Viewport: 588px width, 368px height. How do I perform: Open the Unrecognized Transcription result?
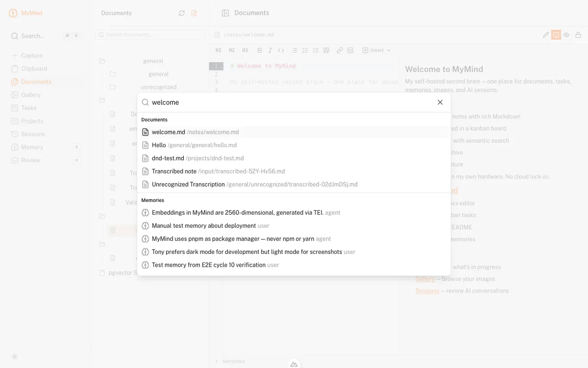click(x=294, y=184)
